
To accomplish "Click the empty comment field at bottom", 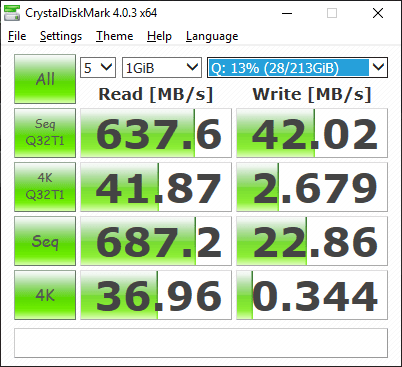I will click(x=201, y=343).
